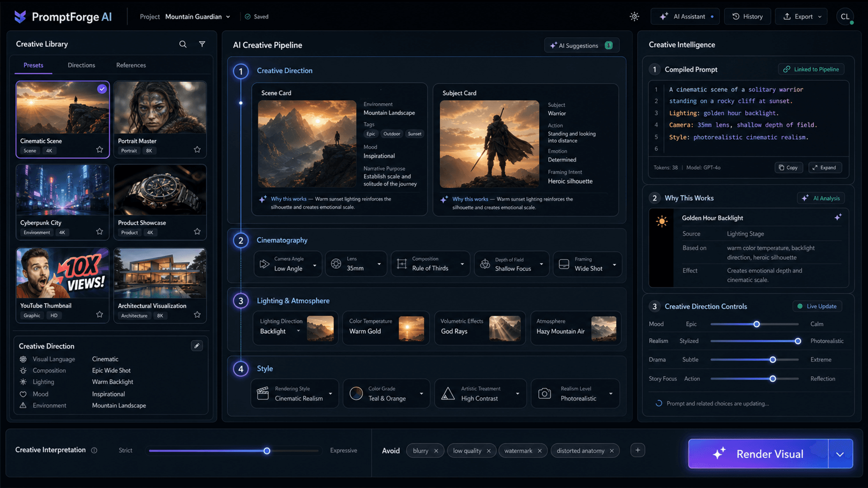Viewport: 868px width, 488px height.
Task: Open the CL user avatar
Action: tap(845, 17)
